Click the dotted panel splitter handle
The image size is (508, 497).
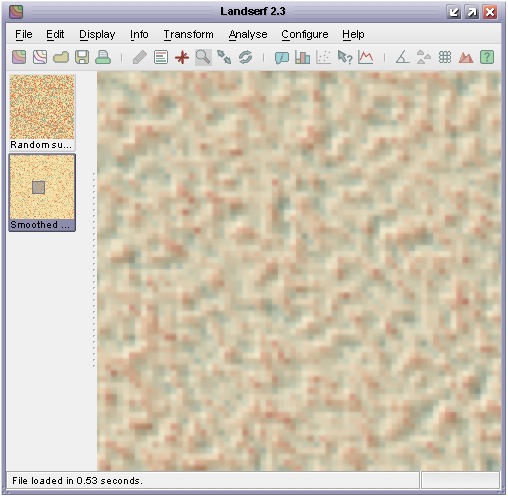point(94,270)
